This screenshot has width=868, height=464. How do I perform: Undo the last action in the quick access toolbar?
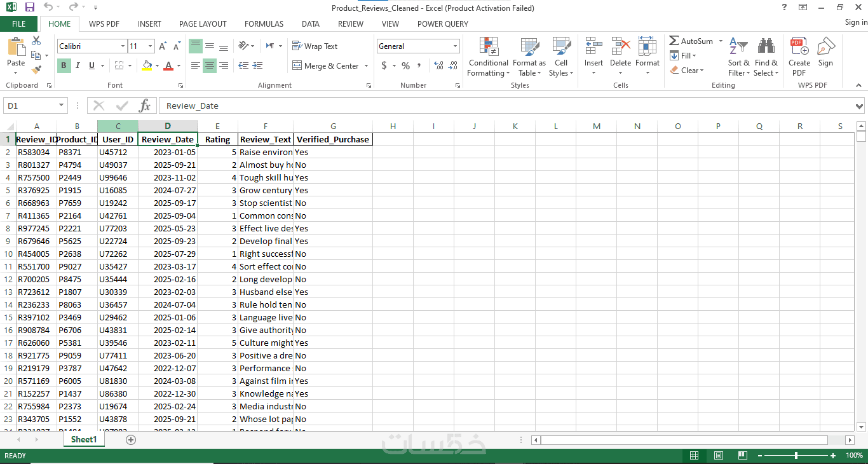pos(48,7)
